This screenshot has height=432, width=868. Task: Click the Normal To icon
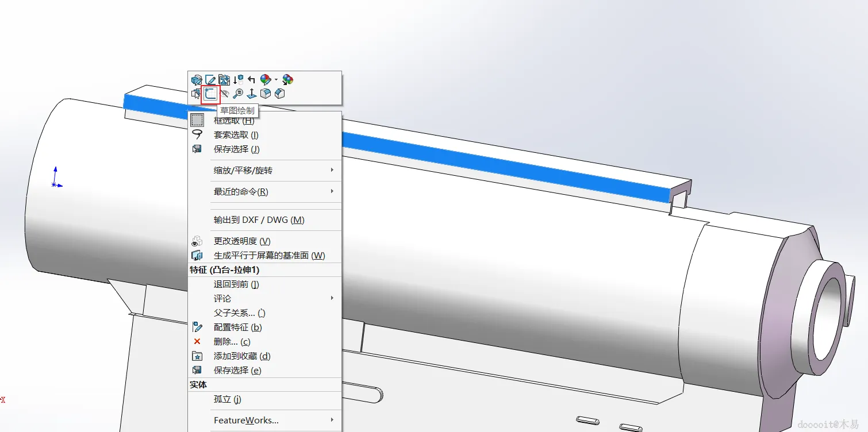point(252,94)
